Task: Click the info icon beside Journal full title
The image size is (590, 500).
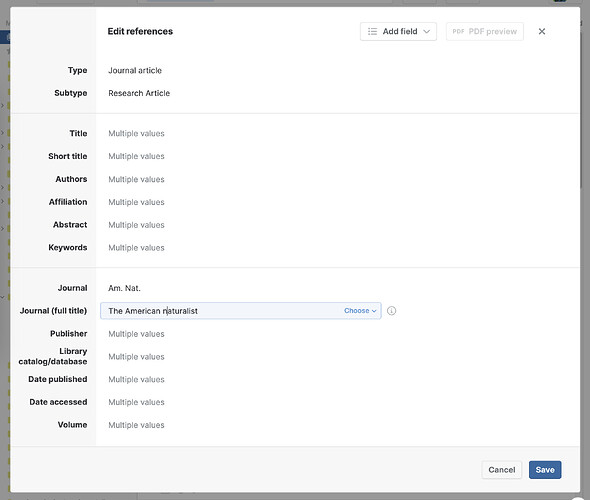Action: pyautogui.click(x=391, y=311)
